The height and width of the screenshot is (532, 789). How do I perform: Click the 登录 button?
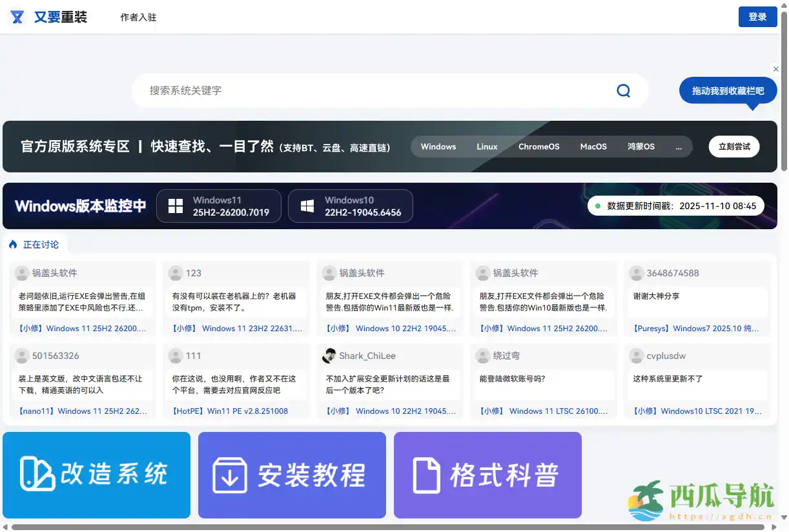coord(757,16)
